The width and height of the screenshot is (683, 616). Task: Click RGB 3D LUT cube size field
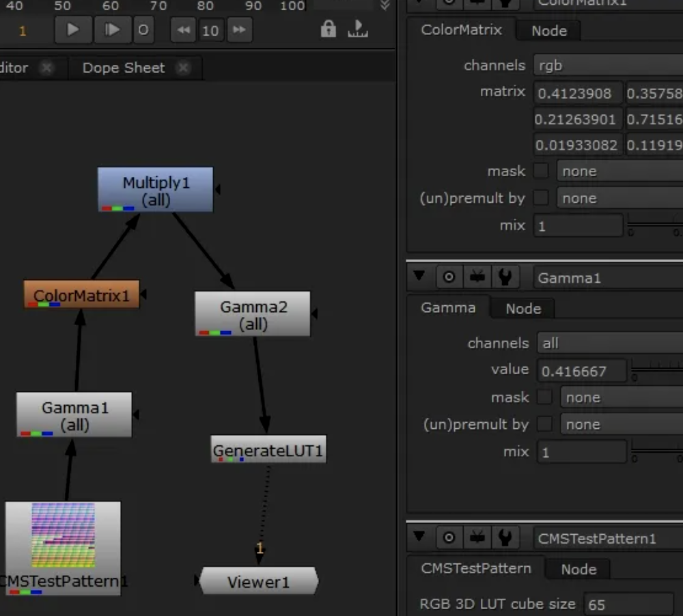coord(629,604)
